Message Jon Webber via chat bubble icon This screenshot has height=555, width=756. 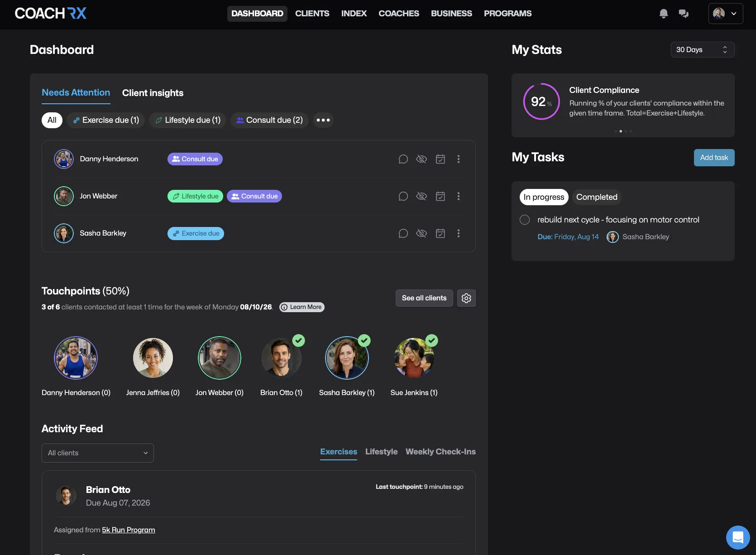click(x=403, y=196)
